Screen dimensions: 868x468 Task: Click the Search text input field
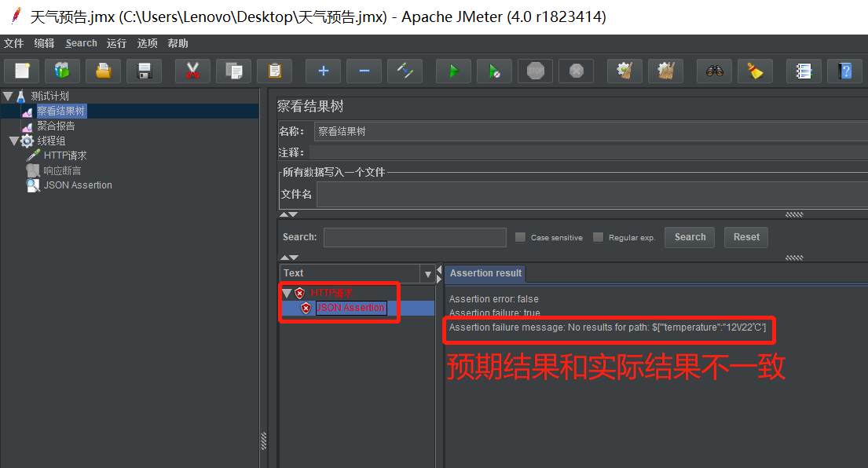(416, 237)
